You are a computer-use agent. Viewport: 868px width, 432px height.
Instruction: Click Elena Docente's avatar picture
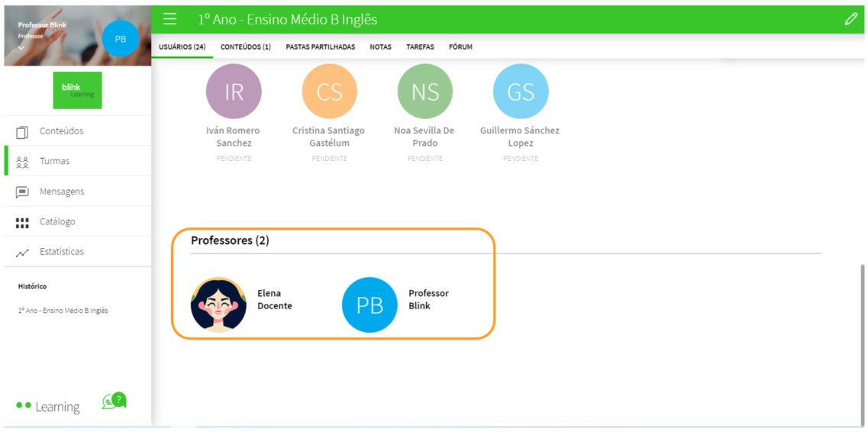[218, 305]
